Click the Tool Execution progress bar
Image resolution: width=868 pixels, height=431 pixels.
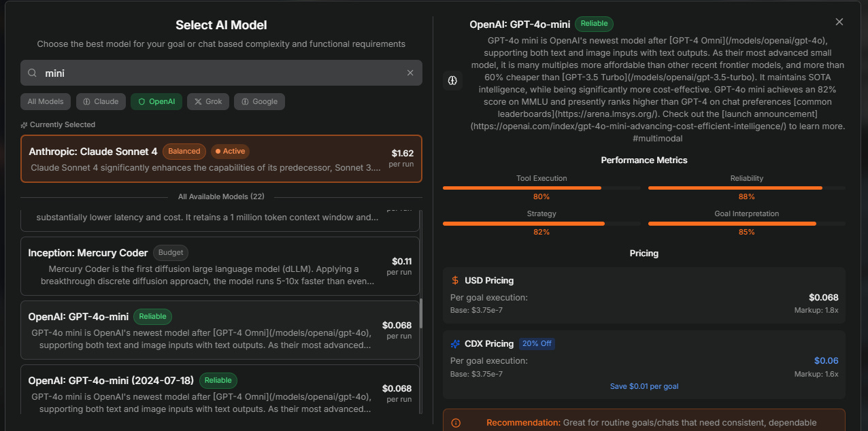tap(541, 188)
